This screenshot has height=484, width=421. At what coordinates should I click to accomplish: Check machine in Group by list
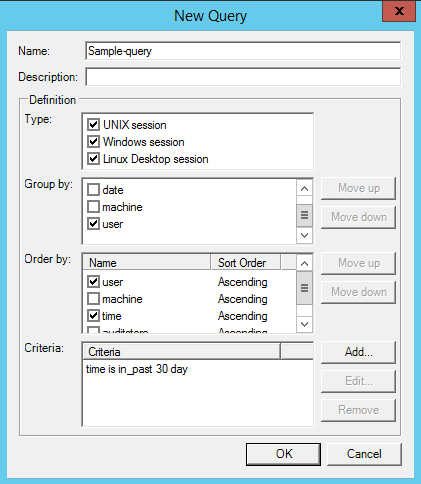coord(93,207)
